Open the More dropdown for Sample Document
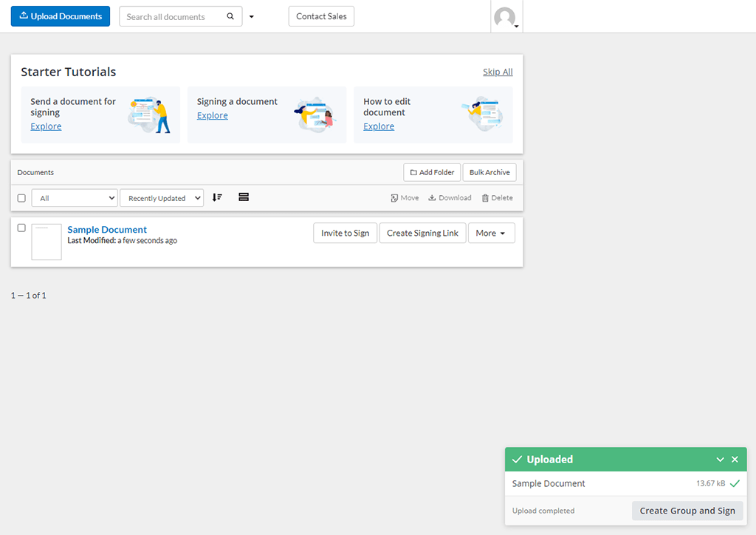Viewport: 756px width, 535px height. 491,233
